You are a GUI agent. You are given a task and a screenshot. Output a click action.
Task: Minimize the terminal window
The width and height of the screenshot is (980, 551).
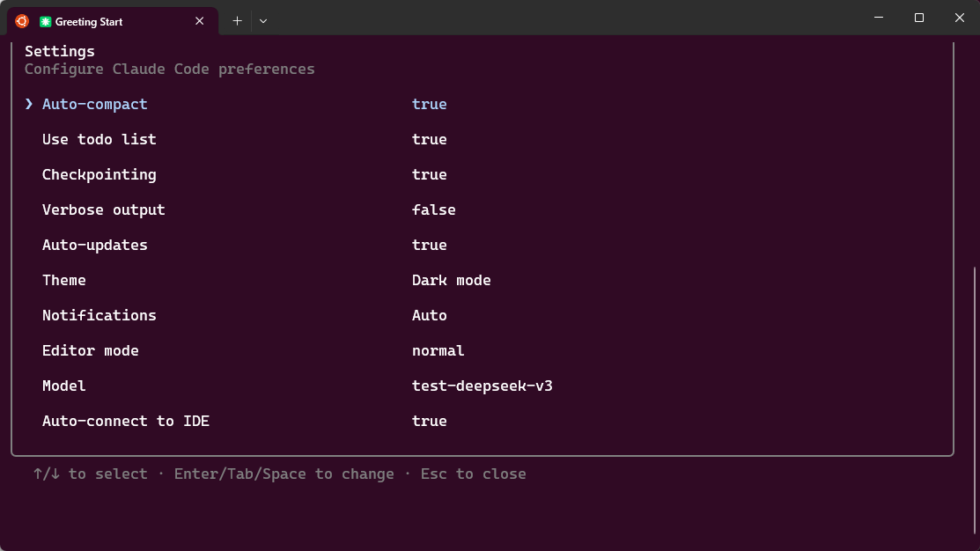point(879,18)
